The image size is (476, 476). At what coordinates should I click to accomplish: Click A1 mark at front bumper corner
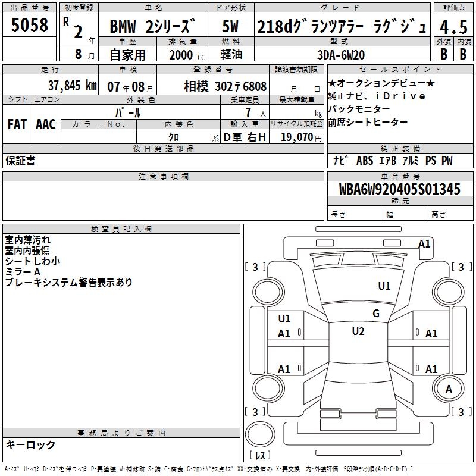[x=424, y=244]
